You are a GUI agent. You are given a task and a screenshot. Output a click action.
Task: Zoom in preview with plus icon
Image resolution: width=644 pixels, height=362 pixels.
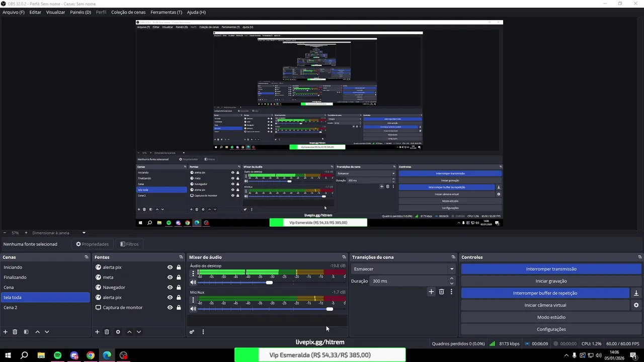[x=26, y=233]
